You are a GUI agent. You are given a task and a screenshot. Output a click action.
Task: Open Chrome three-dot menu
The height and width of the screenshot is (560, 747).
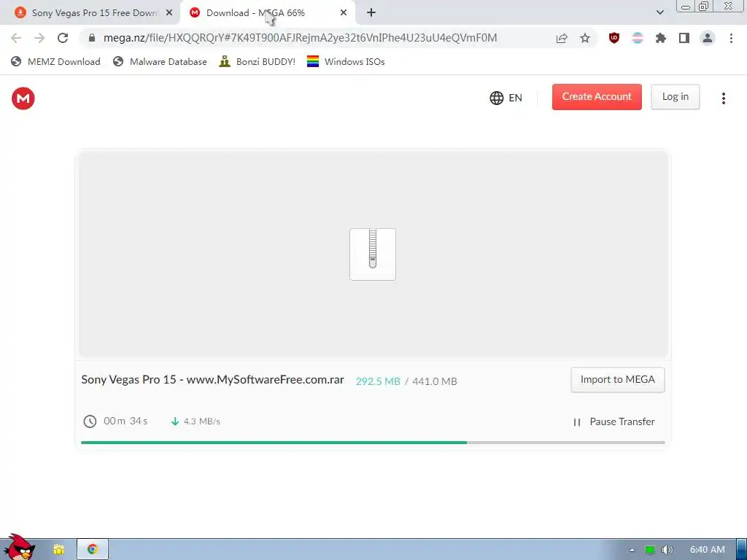731,38
